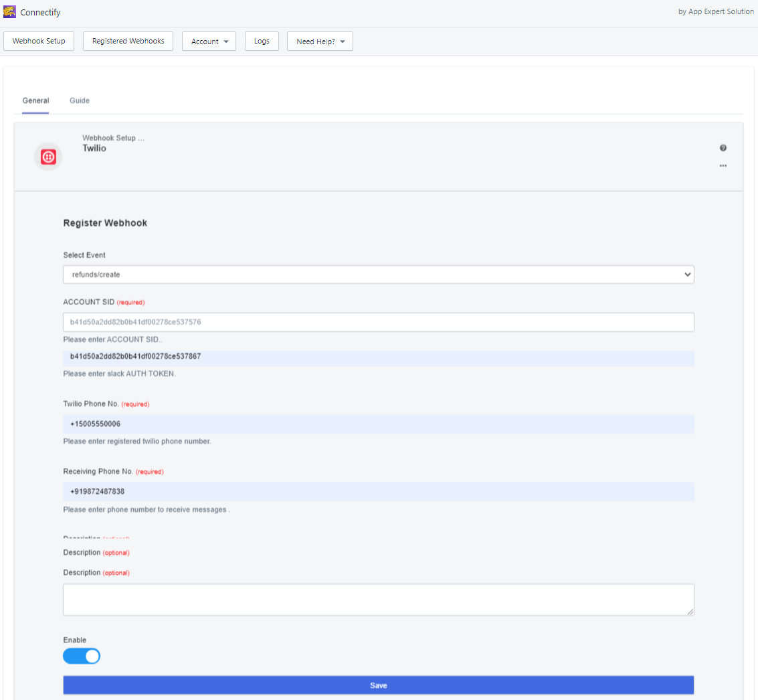Click the 'Connectify' app name text
This screenshot has height=700, width=758.
click(x=40, y=12)
